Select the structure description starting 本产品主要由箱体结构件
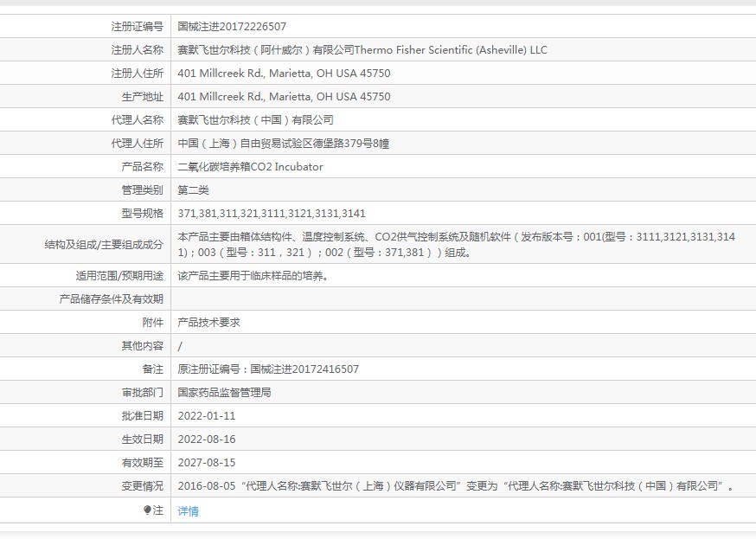This screenshot has width=756, height=539. pyautogui.click(x=456, y=245)
